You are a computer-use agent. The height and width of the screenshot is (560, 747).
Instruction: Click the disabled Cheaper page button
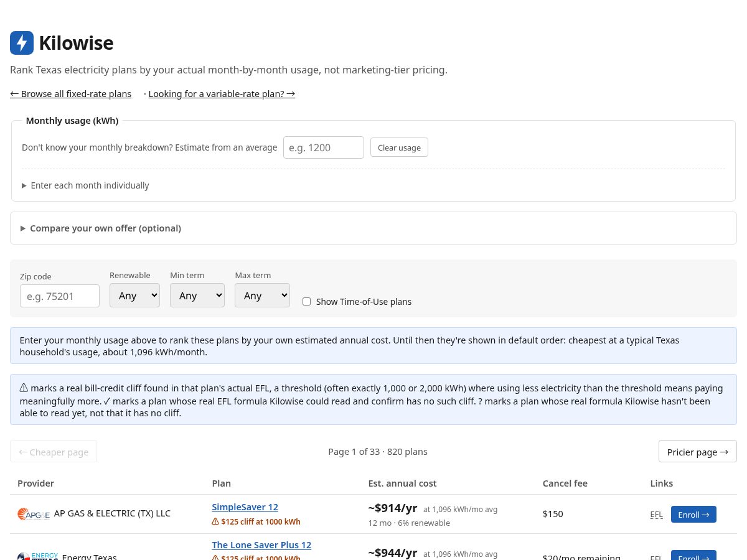coord(54,452)
